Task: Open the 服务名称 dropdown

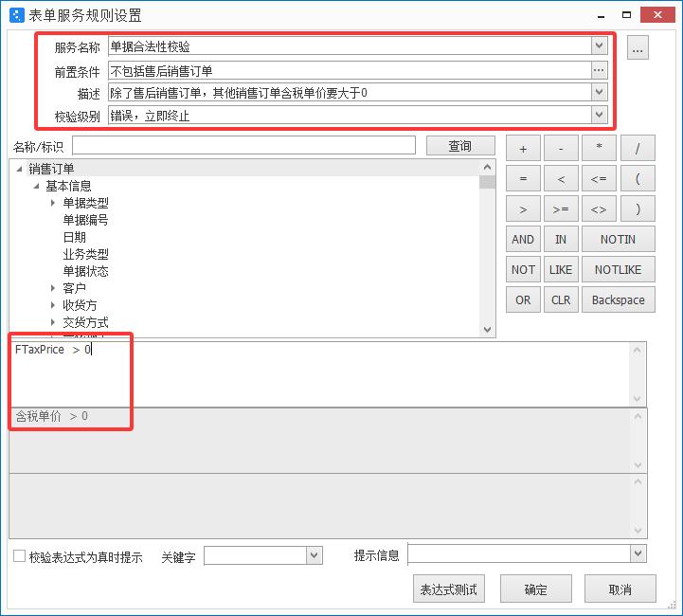Action: [x=599, y=45]
